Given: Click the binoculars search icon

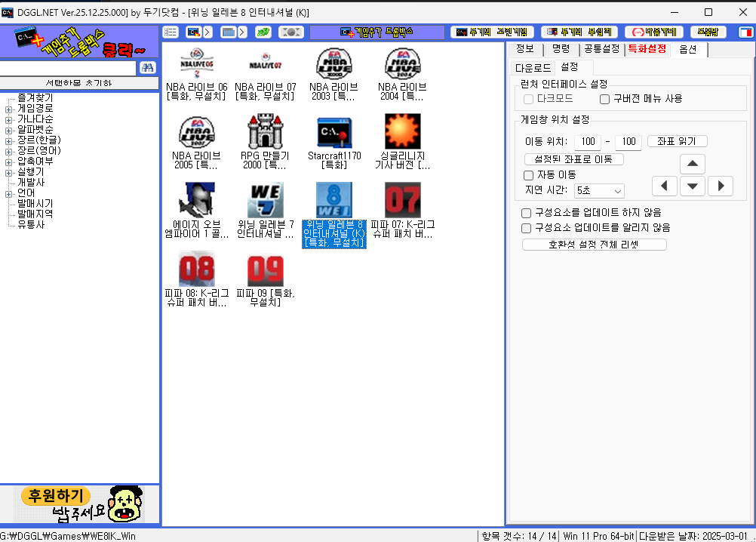Looking at the screenshot, I should pos(148,68).
